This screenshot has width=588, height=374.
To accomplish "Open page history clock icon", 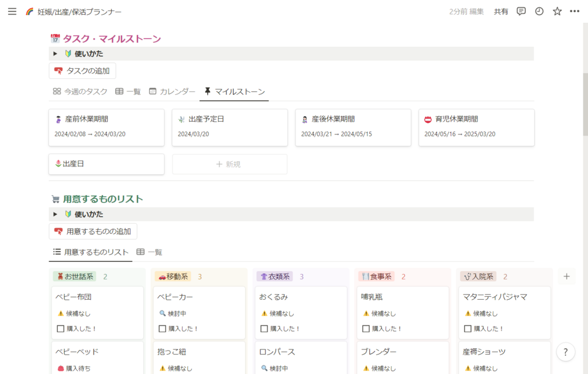I will (x=539, y=12).
